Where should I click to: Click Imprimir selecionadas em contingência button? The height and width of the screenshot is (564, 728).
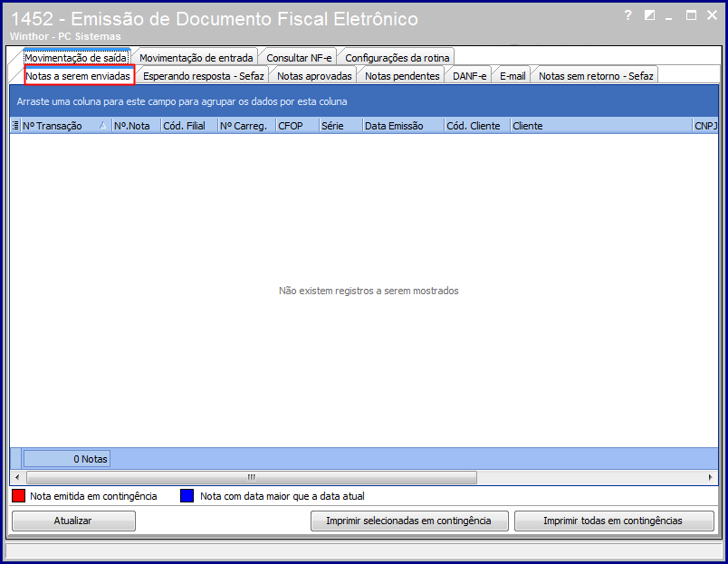point(409,521)
